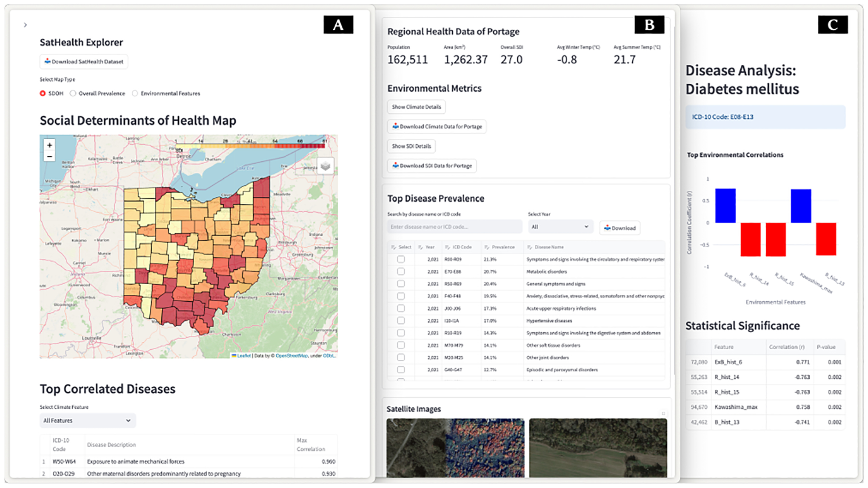Show SDI Details

[x=411, y=146]
